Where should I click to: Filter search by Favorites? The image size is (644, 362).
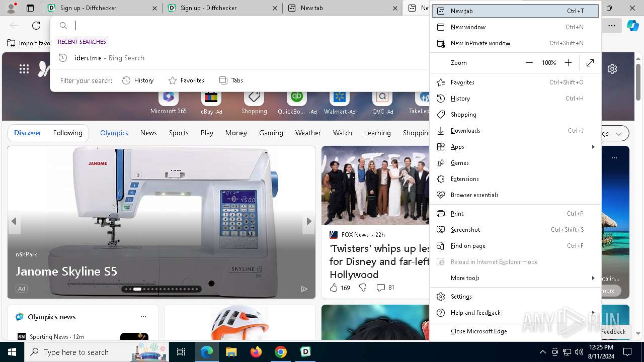tap(186, 80)
